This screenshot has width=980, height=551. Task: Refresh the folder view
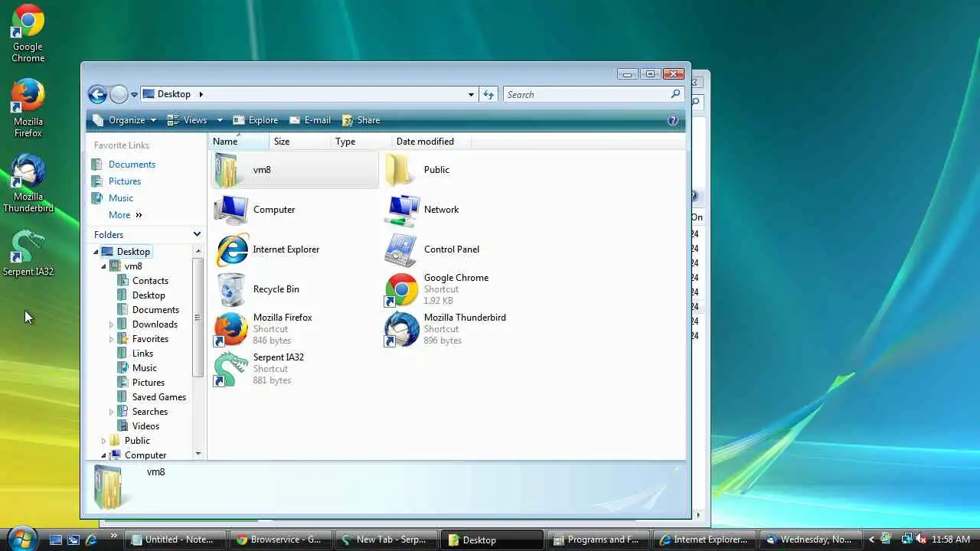(x=488, y=94)
